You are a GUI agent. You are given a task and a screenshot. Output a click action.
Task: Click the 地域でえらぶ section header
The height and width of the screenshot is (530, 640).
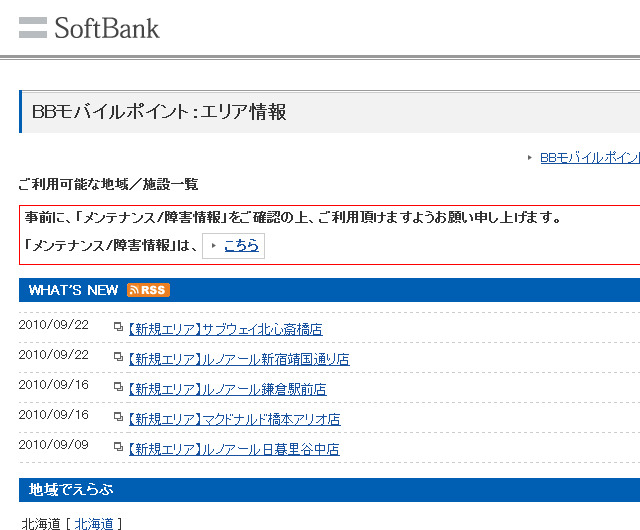(71, 490)
